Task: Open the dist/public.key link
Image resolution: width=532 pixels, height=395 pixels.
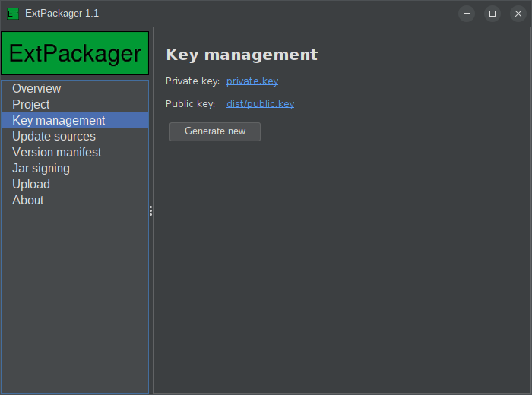Action: pyautogui.click(x=260, y=104)
